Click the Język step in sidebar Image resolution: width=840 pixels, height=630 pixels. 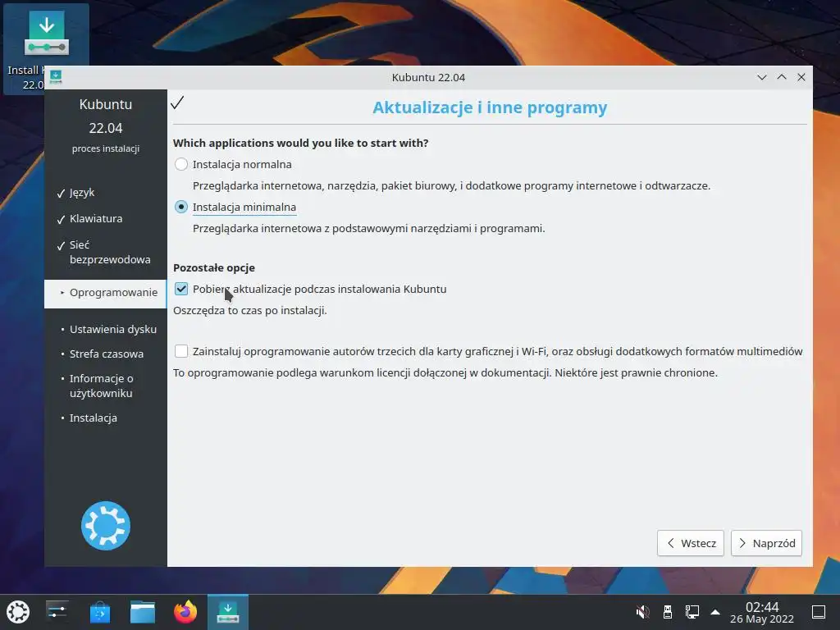(81, 192)
